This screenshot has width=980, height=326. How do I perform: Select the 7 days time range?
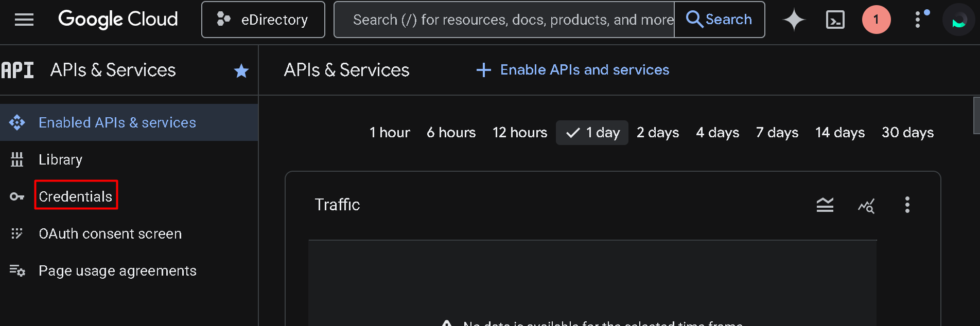(x=777, y=133)
